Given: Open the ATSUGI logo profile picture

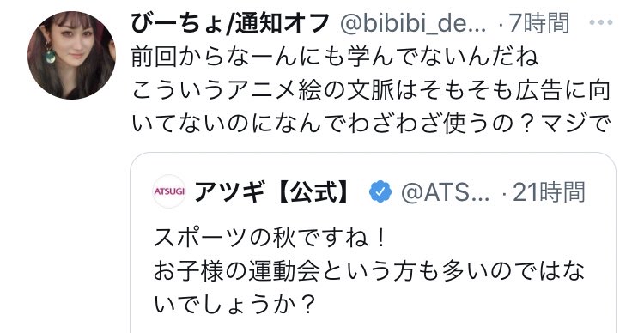Looking at the screenshot, I should point(169,191).
